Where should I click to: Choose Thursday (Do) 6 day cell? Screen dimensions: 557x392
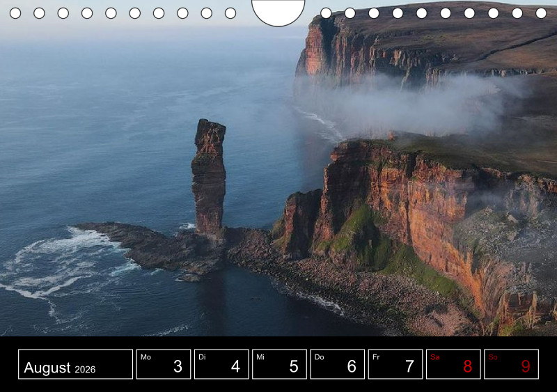[337, 364]
